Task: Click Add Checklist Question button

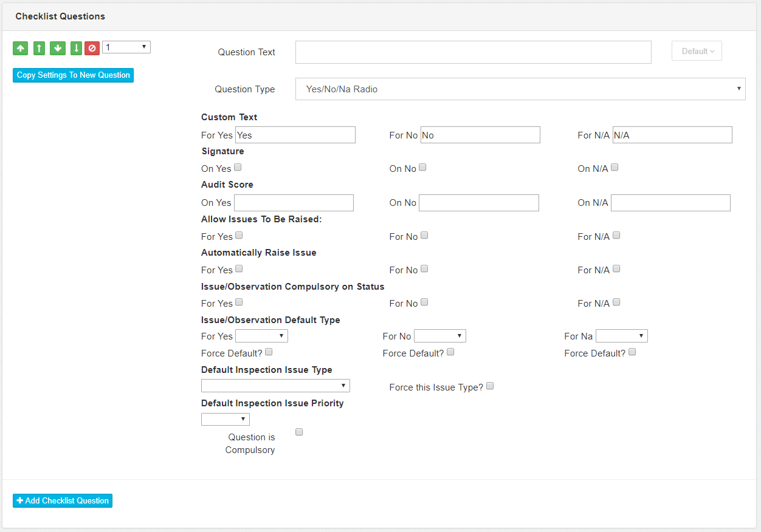Action: (x=63, y=500)
